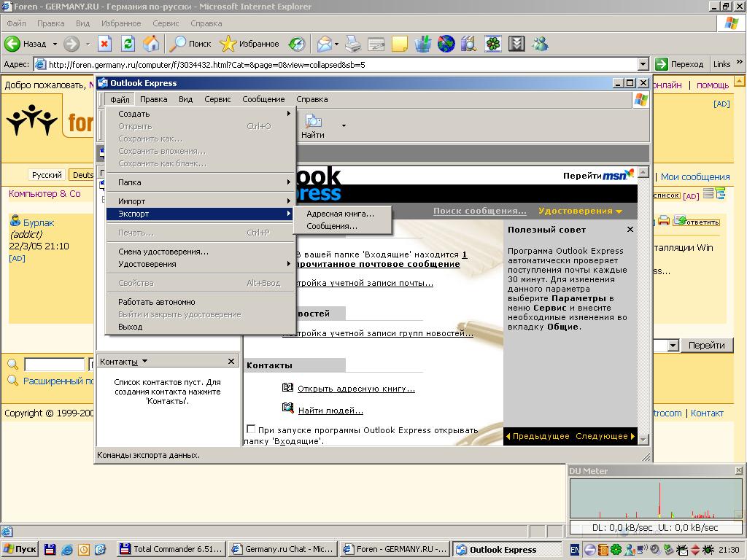Click the orange printer icon on the forum page
This screenshot has height=560, width=747.
(664, 221)
